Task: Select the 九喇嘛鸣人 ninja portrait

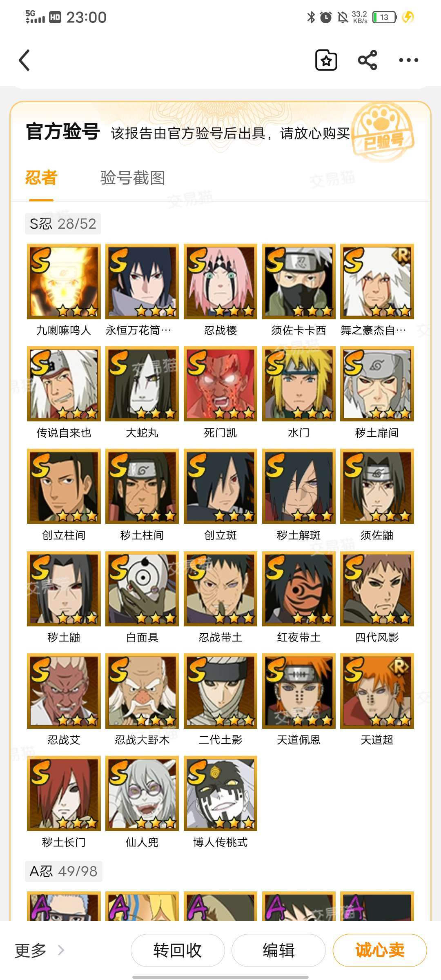Action: click(64, 281)
